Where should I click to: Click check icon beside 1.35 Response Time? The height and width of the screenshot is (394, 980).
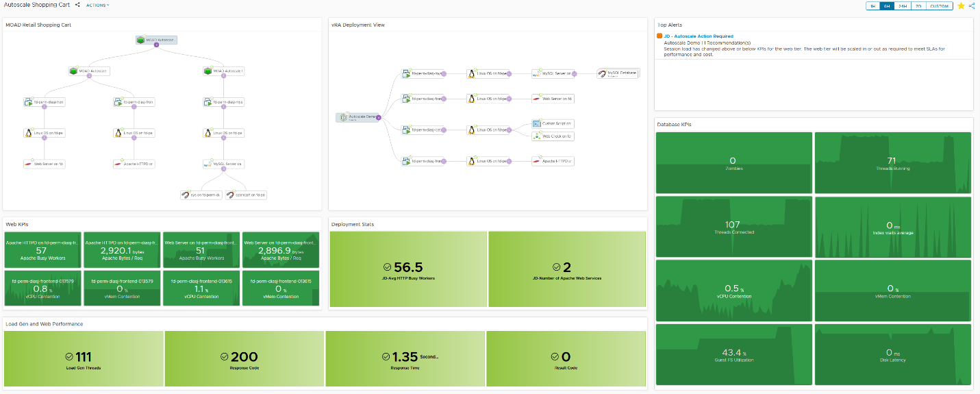386,356
